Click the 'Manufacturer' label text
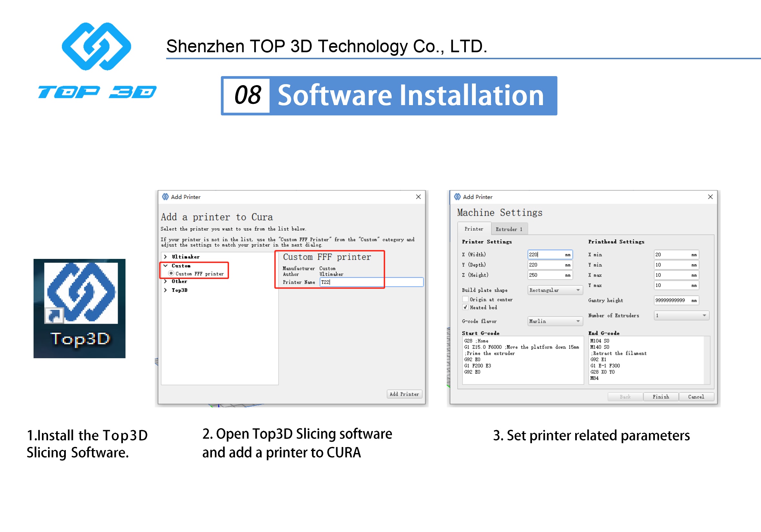This screenshot has height=532, width=761. [x=299, y=269]
